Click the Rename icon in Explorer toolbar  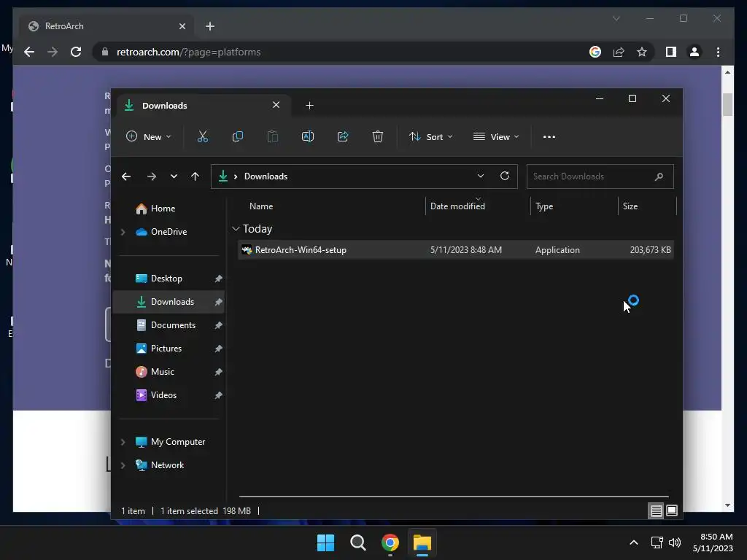click(308, 136)
